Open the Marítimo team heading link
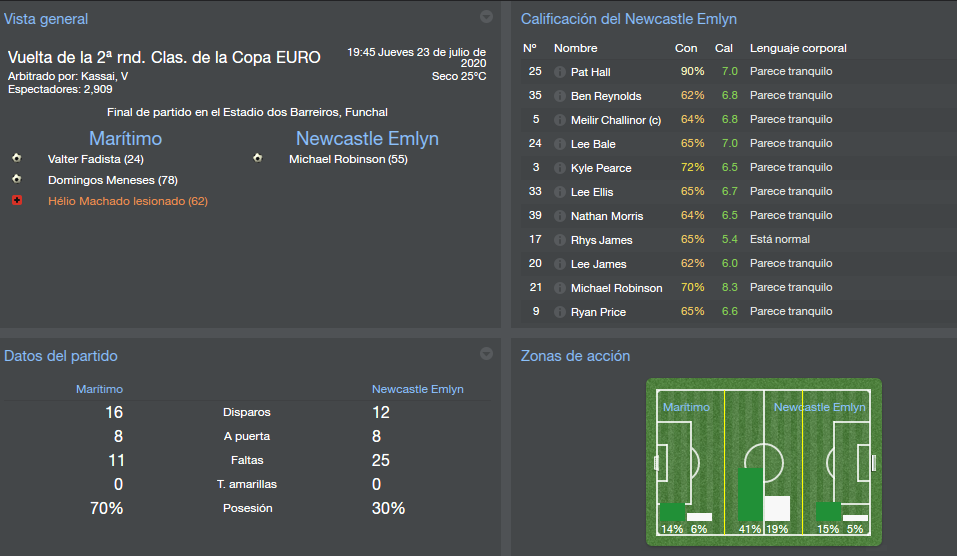 pyautogui.click(x=125, y=138)
